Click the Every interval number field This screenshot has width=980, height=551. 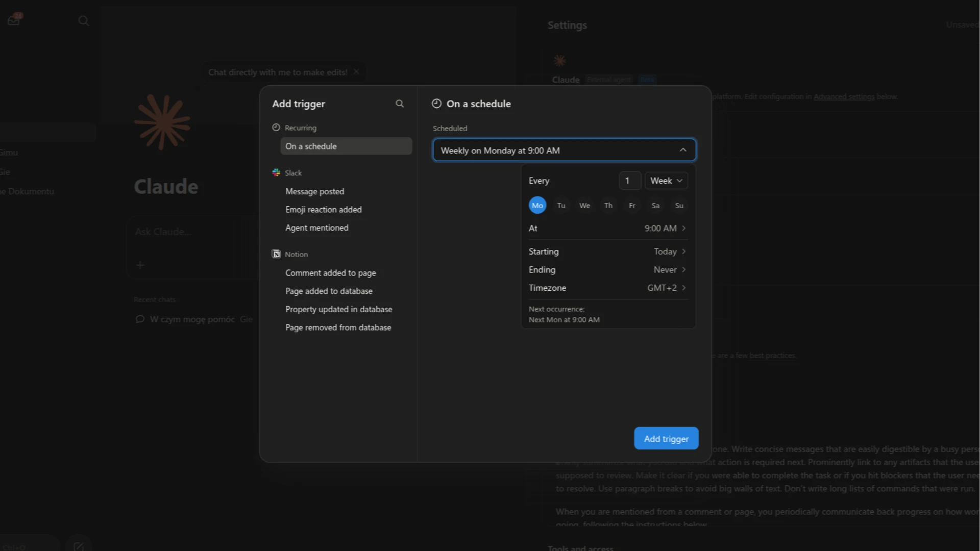coord(630,181)
